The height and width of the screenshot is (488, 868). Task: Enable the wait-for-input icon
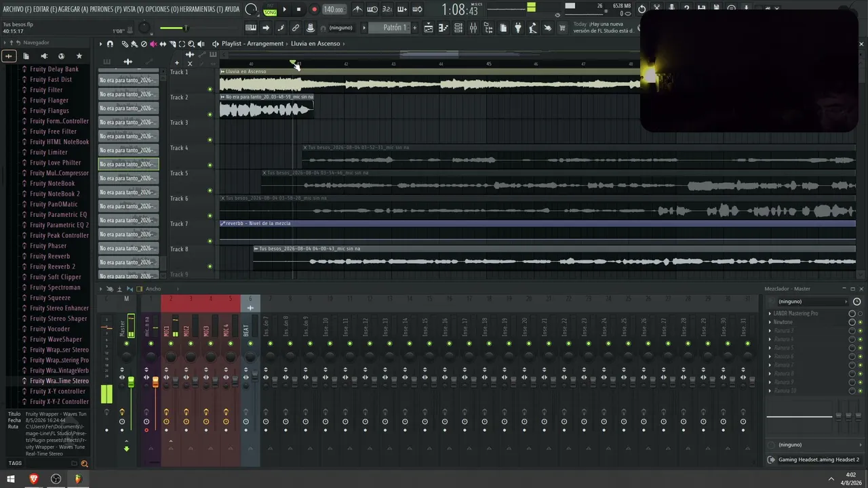(x=372, y=9)
